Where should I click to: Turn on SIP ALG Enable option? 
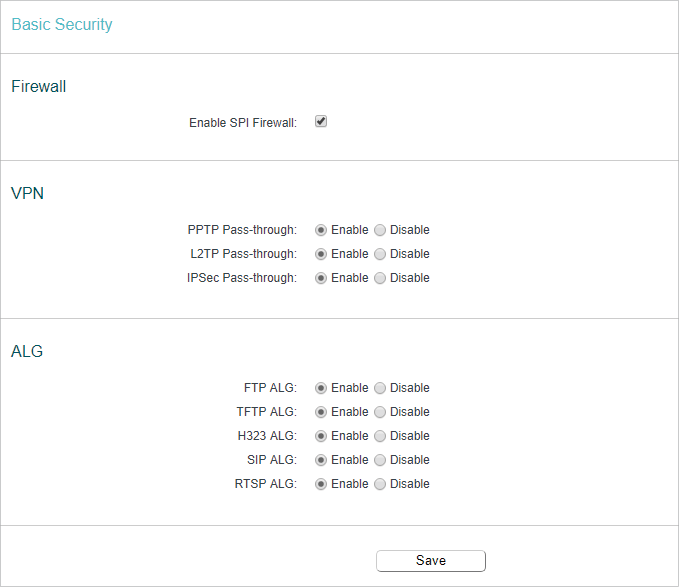tap(321, 460)
